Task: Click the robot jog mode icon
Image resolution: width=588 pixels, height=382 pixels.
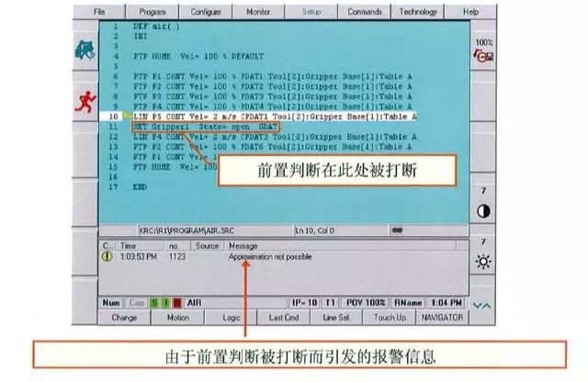Action: pyautogui.click(x=85, y=50)
